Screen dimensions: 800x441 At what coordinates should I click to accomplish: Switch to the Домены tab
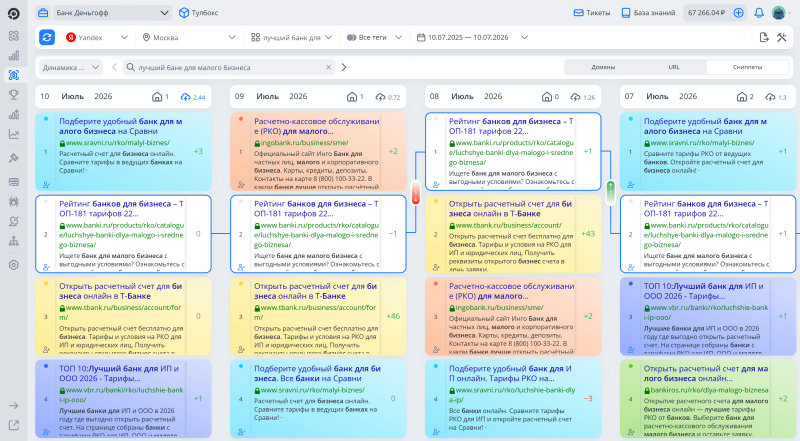(603, 67)
